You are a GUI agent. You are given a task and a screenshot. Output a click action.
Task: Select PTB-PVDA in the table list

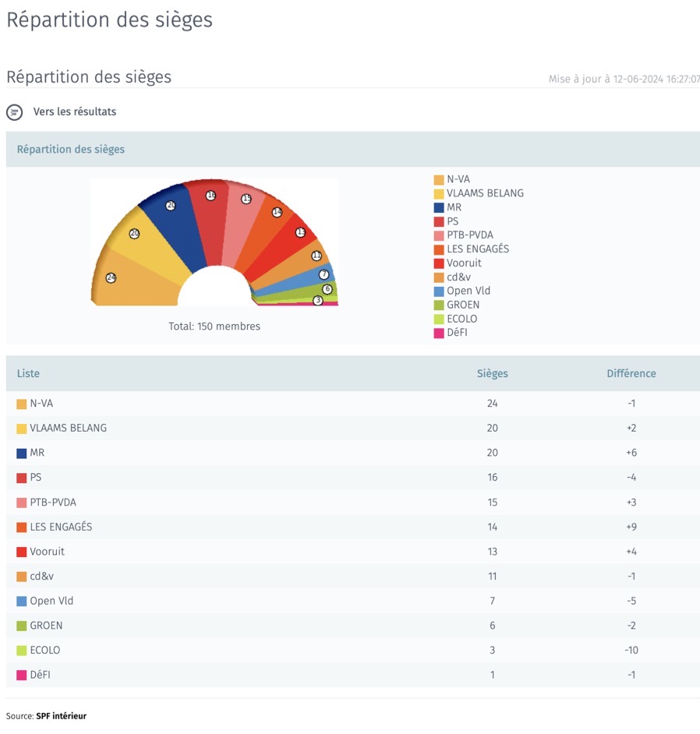point(53,503)
